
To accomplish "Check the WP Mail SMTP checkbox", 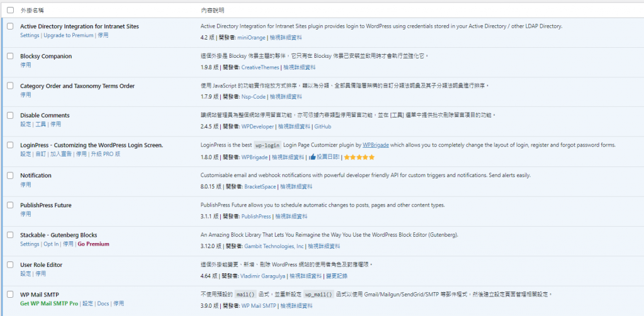I will click(10, 294).
